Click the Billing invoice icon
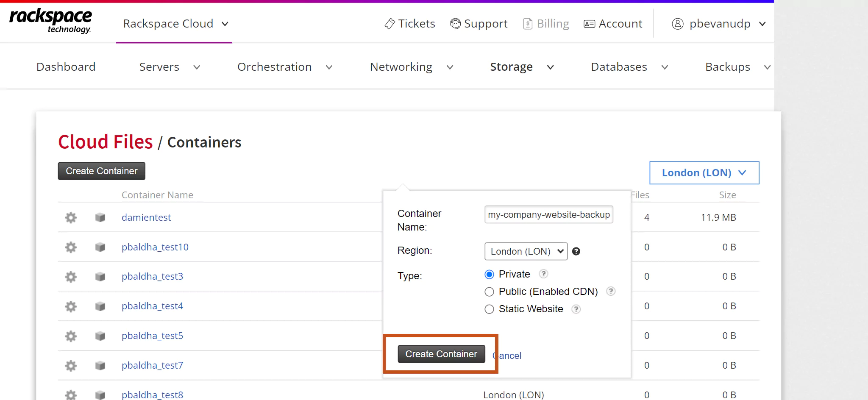This screenshot has height=400, width=868. (528, 24)
